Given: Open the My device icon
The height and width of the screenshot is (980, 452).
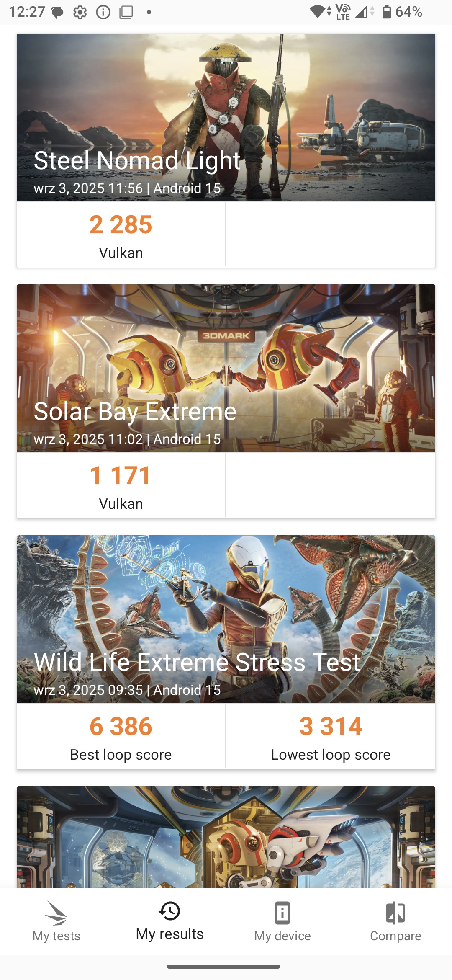Looking at the screenshot, I should (282, 913).
